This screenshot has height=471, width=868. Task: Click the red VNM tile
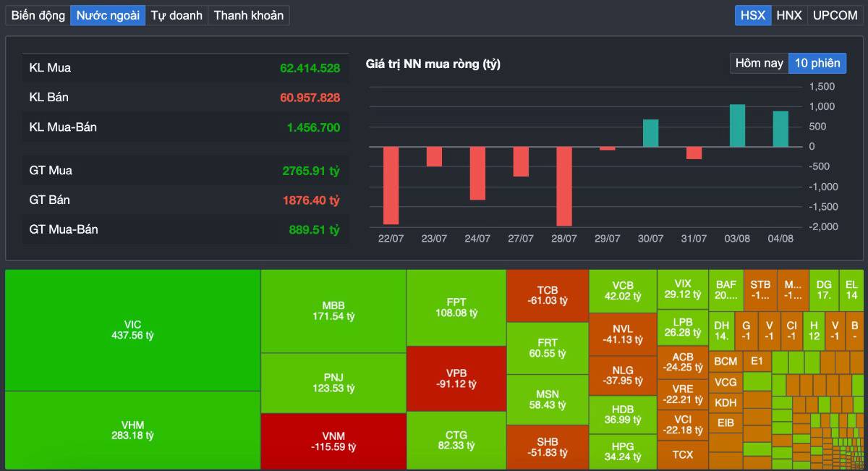pyautogui.click(x=333, y=441)
